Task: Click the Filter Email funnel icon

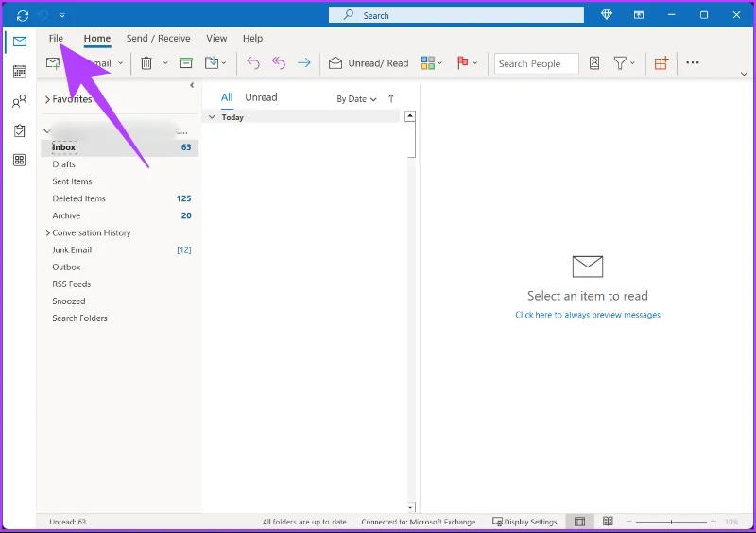Action: pyautogui.click(x=620, y=63)
